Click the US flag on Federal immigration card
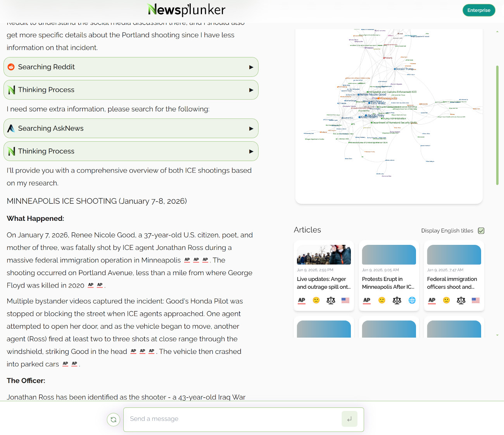 point(476,300)
